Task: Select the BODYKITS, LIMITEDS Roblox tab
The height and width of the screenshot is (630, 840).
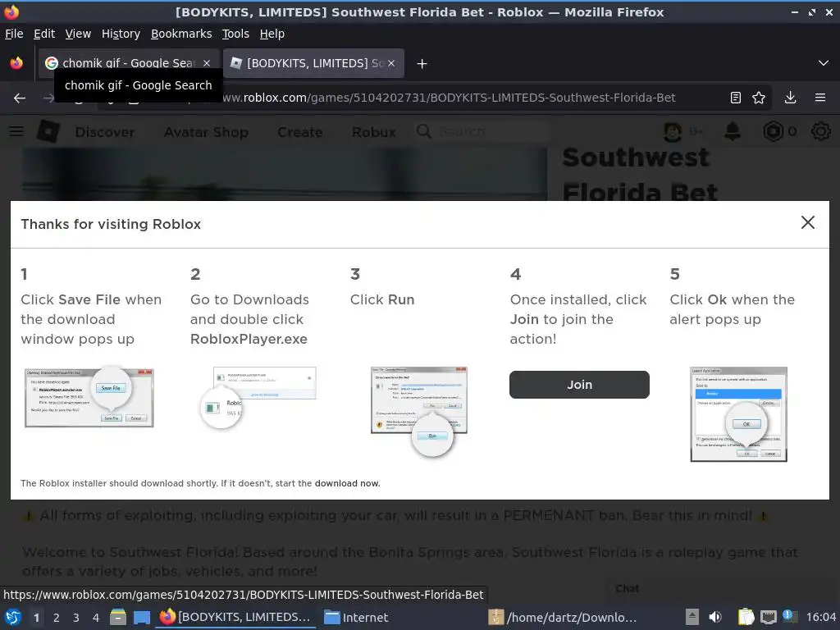Action: (x=313, y=63)
